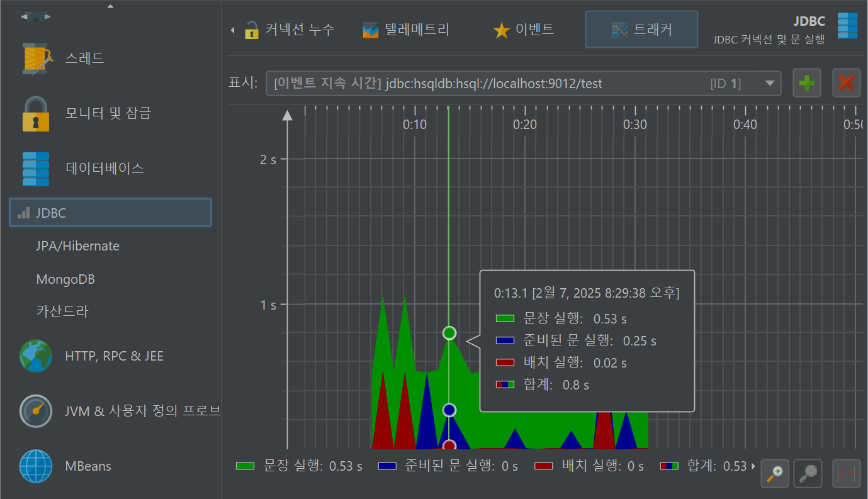Viewport: 868px width, 499px height.
Task: Fit graph to window
Action: pyautogui.click(x=847, y=473)
